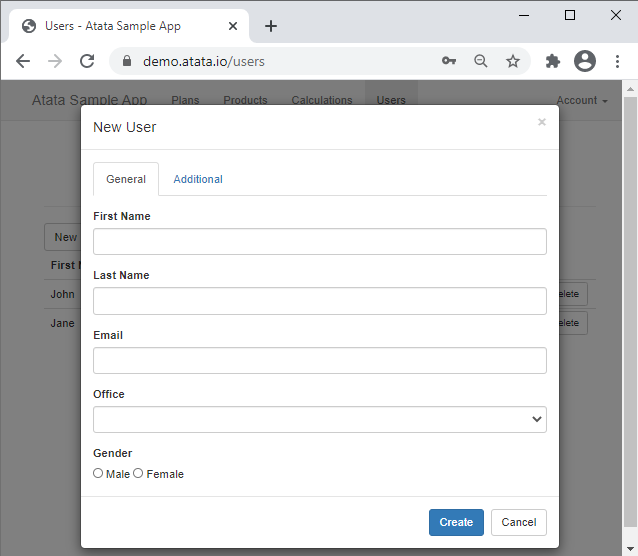Select the Female radio button
This screenshot has height=556, width=638.
click(138, 473)
